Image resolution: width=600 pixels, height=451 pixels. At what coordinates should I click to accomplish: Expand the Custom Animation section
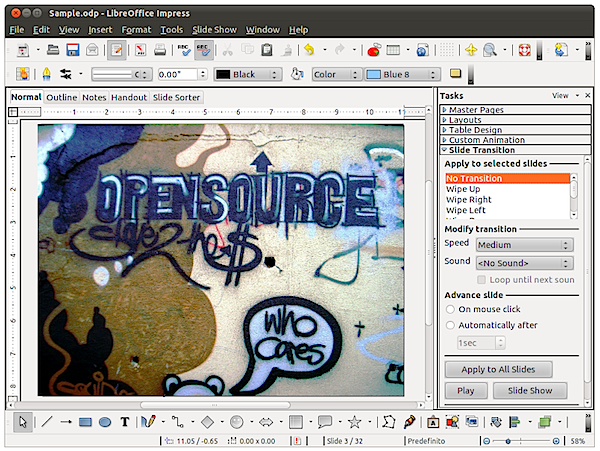point(515,140)
